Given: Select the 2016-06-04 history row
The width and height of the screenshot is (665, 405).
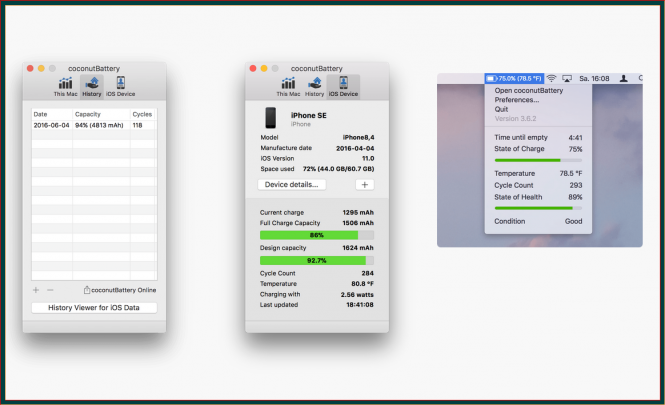Looking at the screenshot, I should tap(93, 125).
